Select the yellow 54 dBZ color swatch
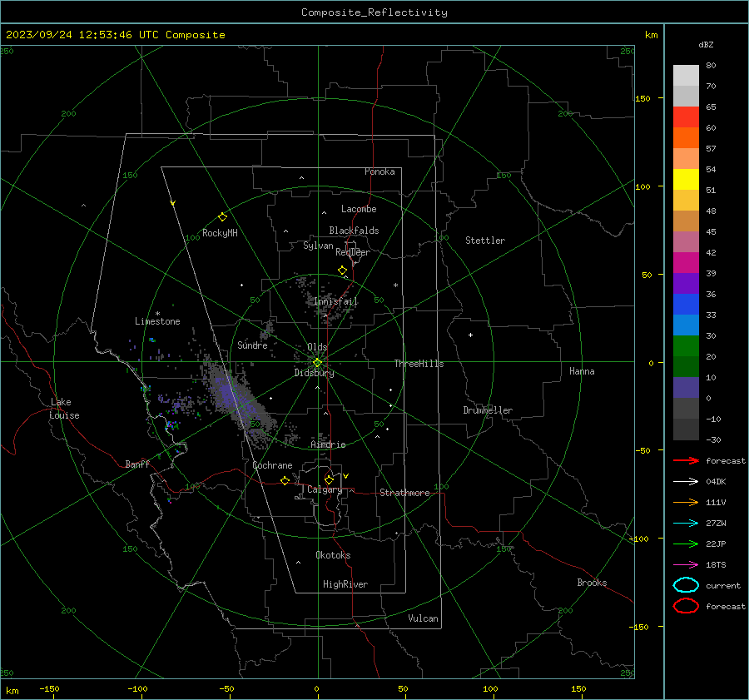 [x=686, y=179]
